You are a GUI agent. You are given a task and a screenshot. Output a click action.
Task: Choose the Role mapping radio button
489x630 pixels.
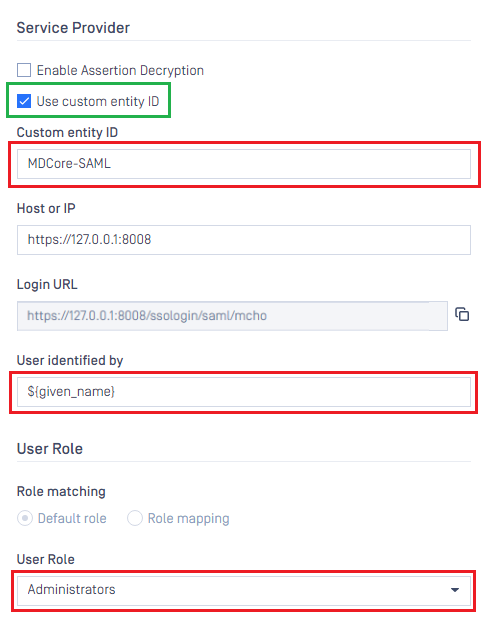[x=135, y=518]
